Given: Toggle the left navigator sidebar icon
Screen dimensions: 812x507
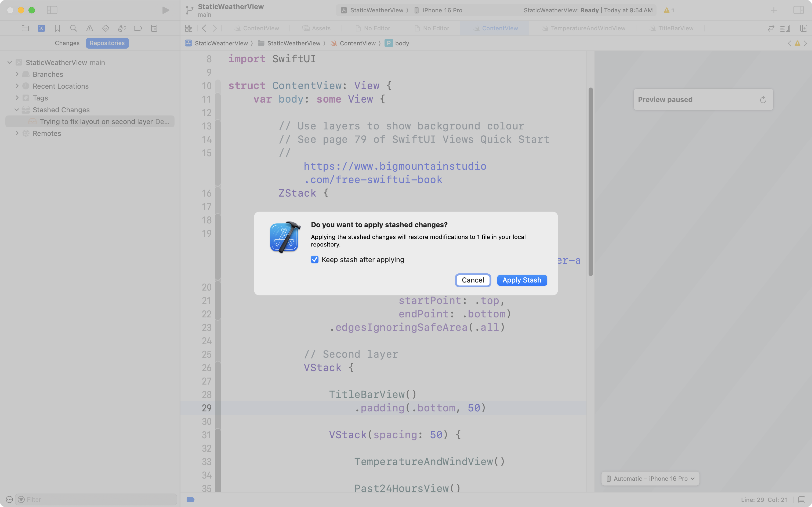Looking at the screenshot, I should click(52, 10).
